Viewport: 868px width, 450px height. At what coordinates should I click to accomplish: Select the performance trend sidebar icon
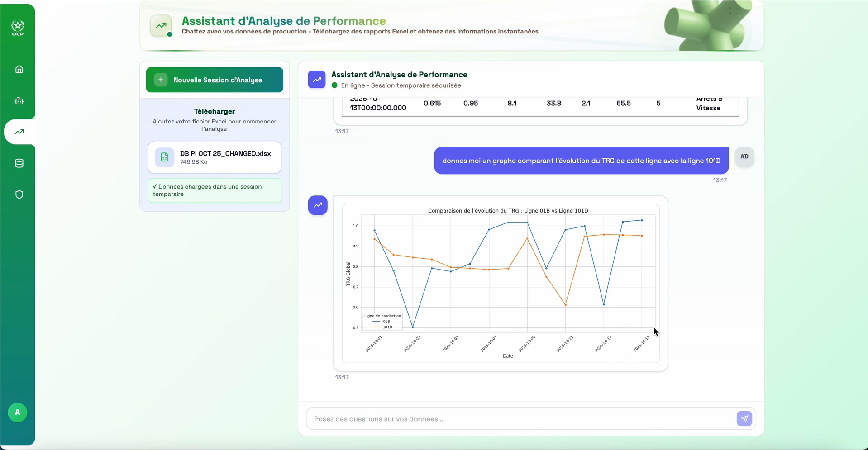(x=19, y=132)
